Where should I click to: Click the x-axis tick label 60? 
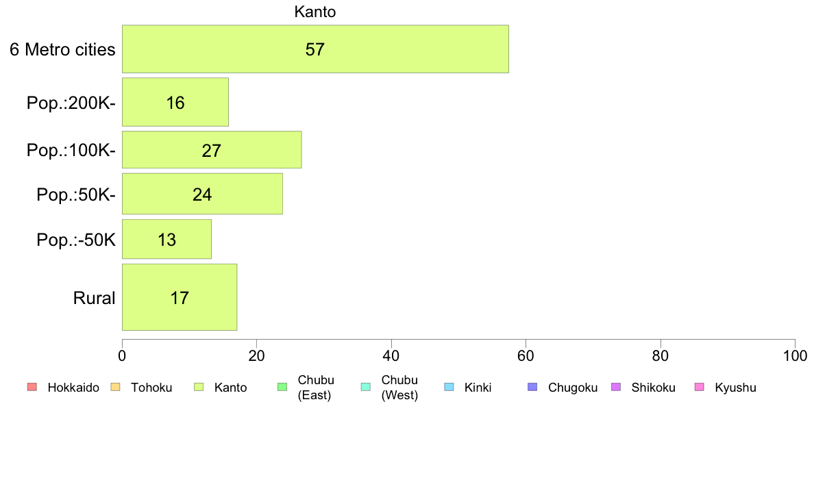tap(526, 355)
